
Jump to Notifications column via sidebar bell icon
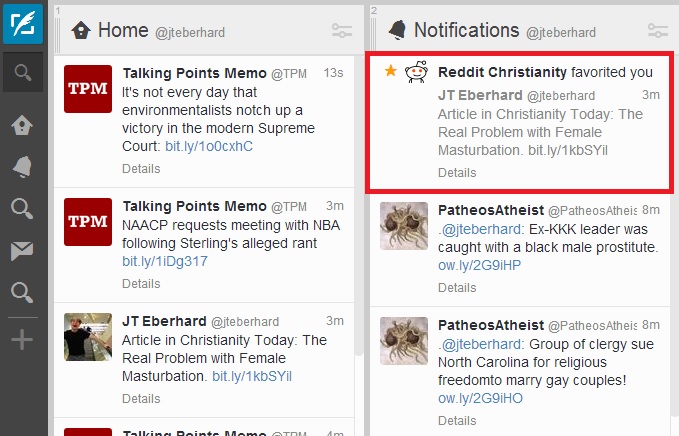[x=22, y=167]
